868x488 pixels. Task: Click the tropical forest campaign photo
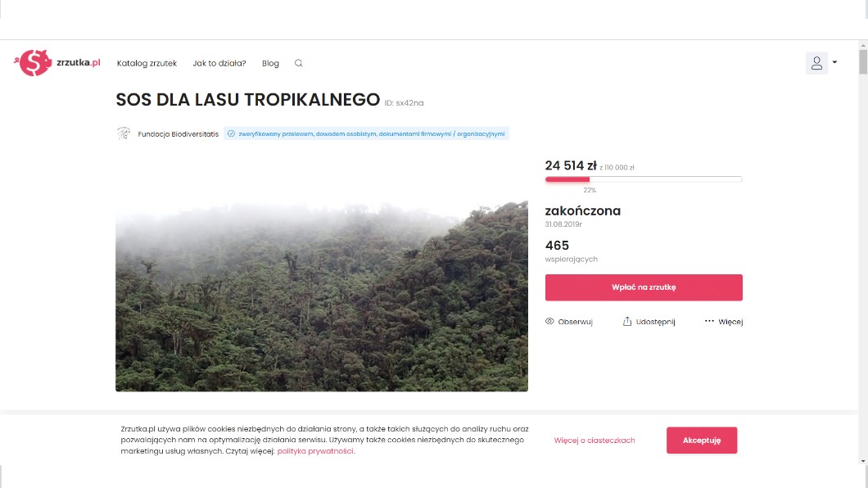[322, 296]
